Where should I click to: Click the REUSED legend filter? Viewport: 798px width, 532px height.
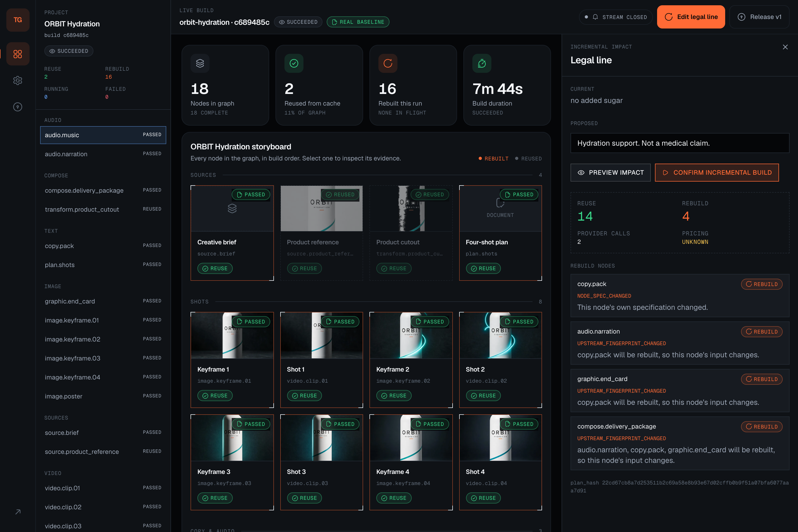click(x=528, y=158)
